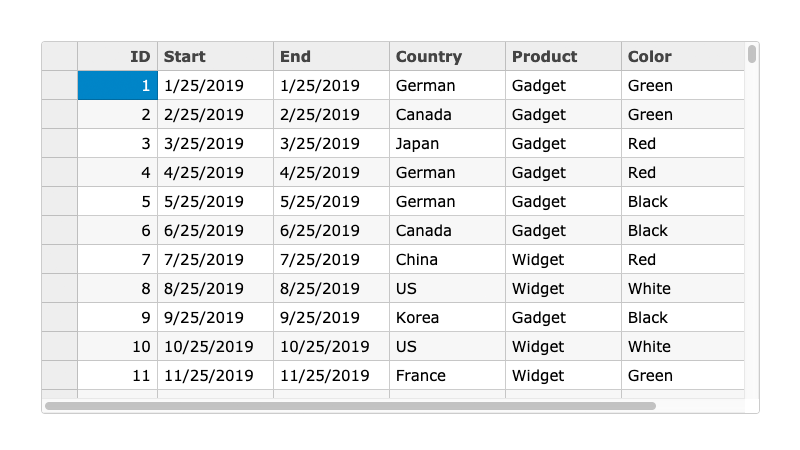Click the France country cell
Screen dimensions: 800x450
click(x=447, y=375)
